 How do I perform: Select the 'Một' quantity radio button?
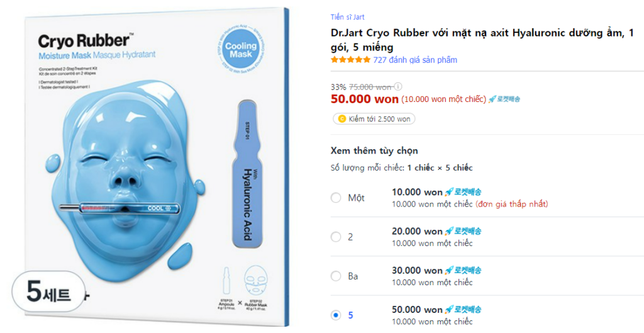pos(336,198)
